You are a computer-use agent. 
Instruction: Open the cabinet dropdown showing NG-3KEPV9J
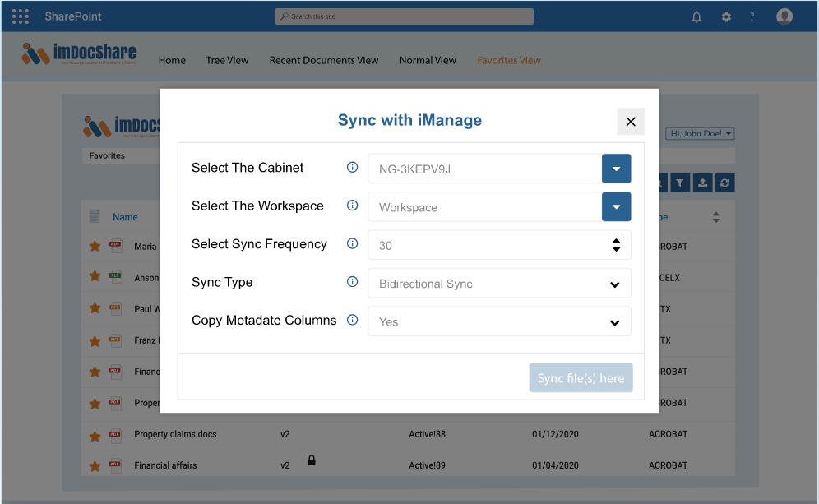pos(616,168)
